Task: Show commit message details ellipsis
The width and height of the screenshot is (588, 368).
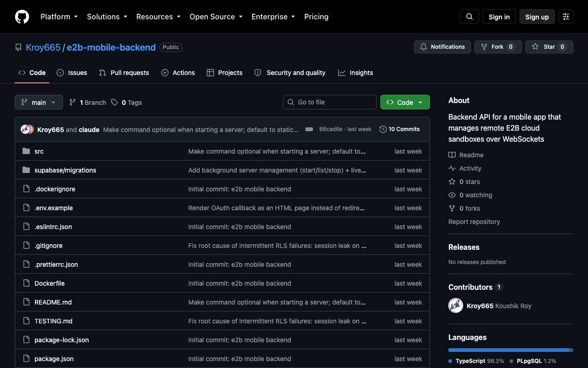Action: click(x=309, y=129)
